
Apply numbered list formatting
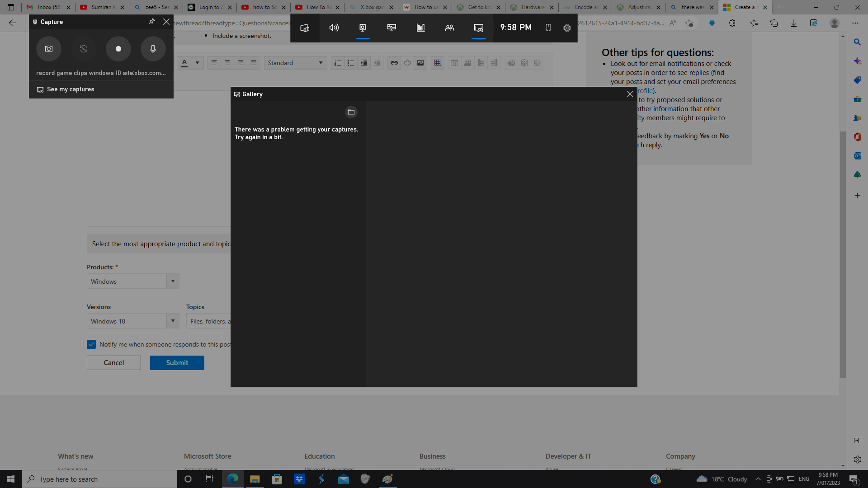(x=338, y=63)
